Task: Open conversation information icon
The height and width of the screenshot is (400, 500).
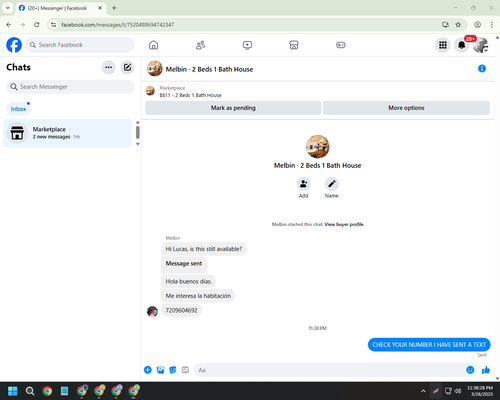Action: (x=482, y=69)
